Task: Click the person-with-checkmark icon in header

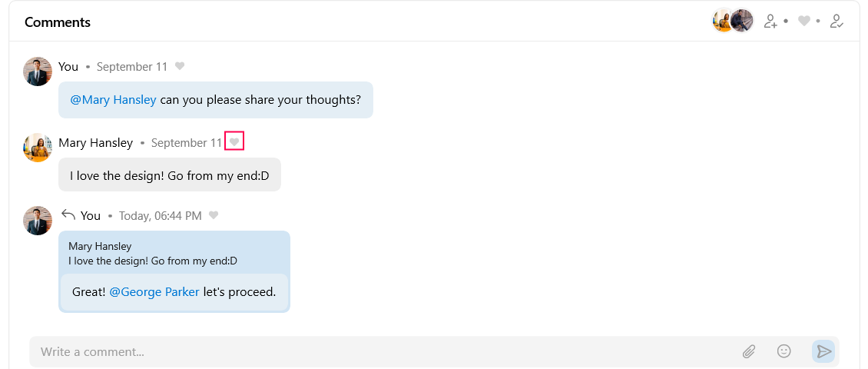Action: [x=837, y=22]
